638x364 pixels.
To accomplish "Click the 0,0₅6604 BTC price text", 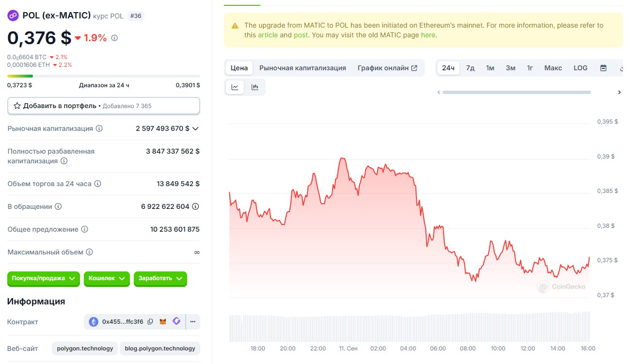I will 27,57.
